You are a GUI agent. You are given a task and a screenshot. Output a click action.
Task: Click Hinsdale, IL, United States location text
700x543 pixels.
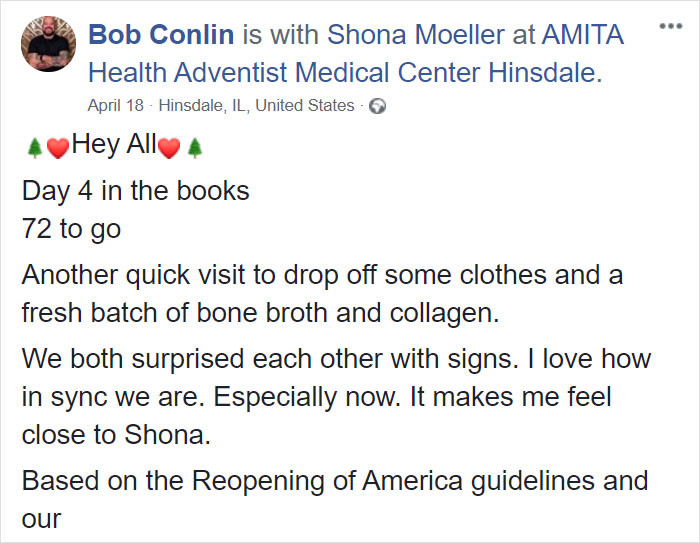coord(256,106)
